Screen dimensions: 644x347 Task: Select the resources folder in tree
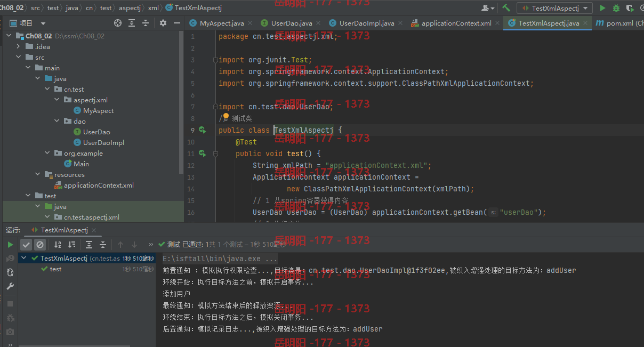pos(65,174)
